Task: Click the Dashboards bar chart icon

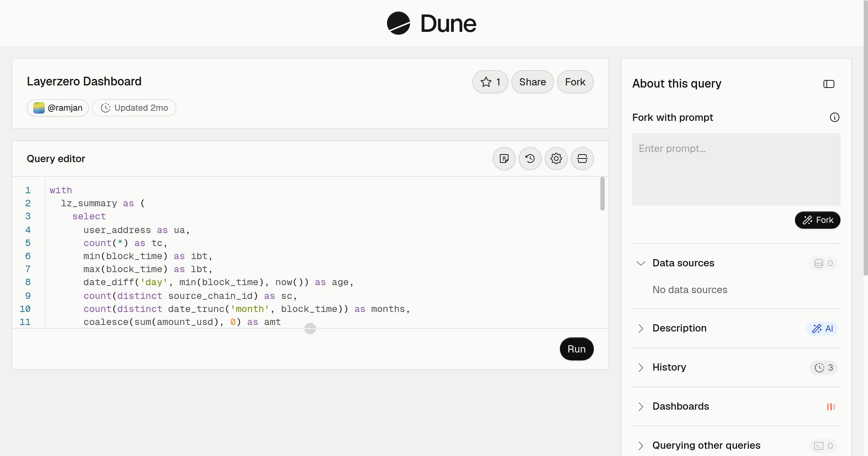Action: point(831,406)
